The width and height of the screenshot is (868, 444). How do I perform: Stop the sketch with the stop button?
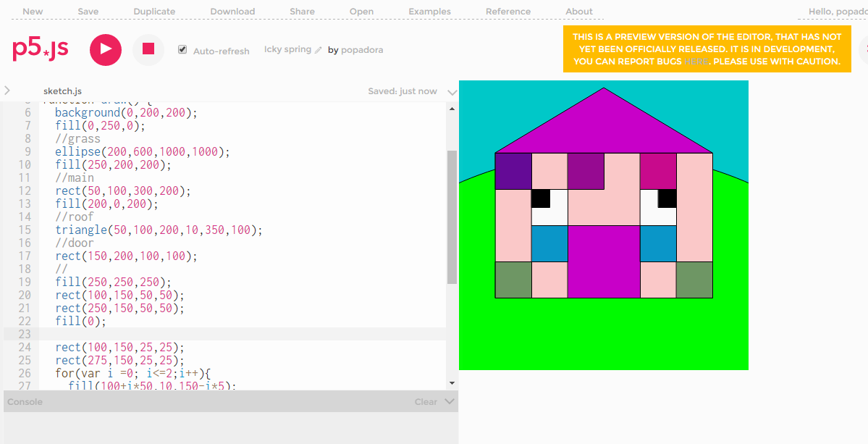click(x=148, y=49)
